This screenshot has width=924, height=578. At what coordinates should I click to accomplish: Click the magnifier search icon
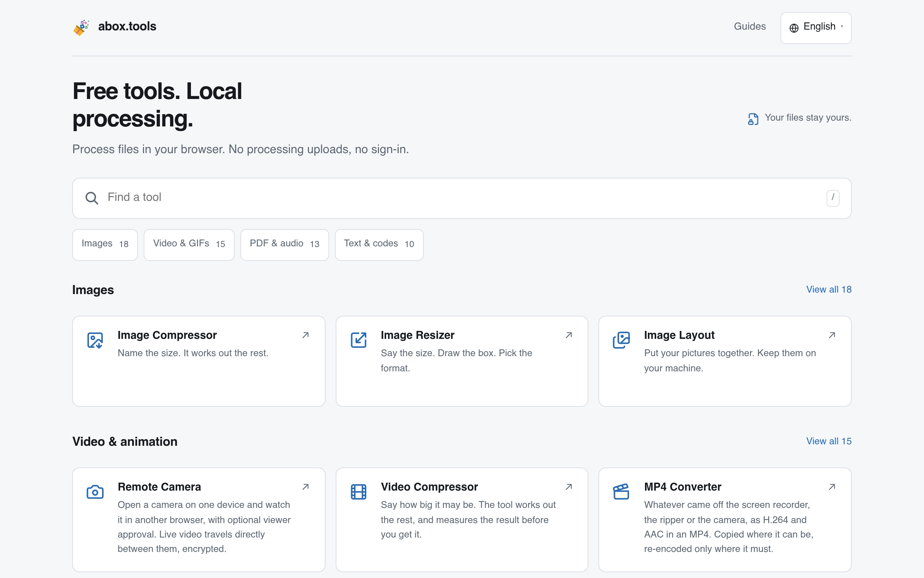click(x=92, y=198)
